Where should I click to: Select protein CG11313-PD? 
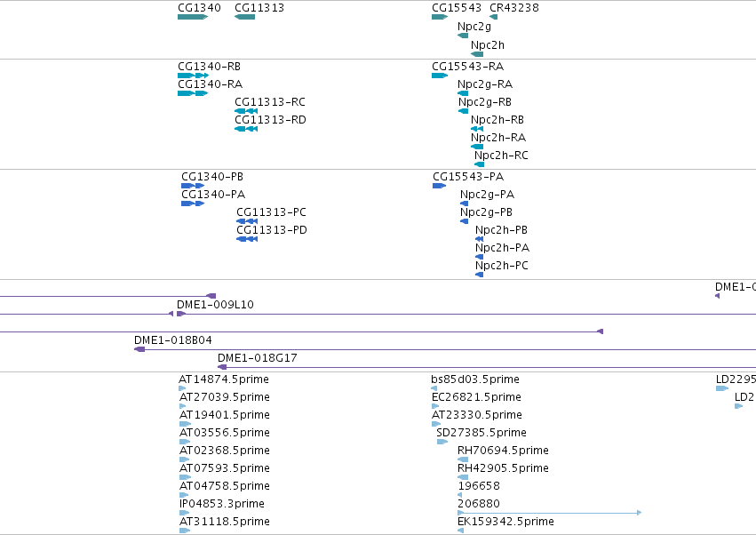247,239
